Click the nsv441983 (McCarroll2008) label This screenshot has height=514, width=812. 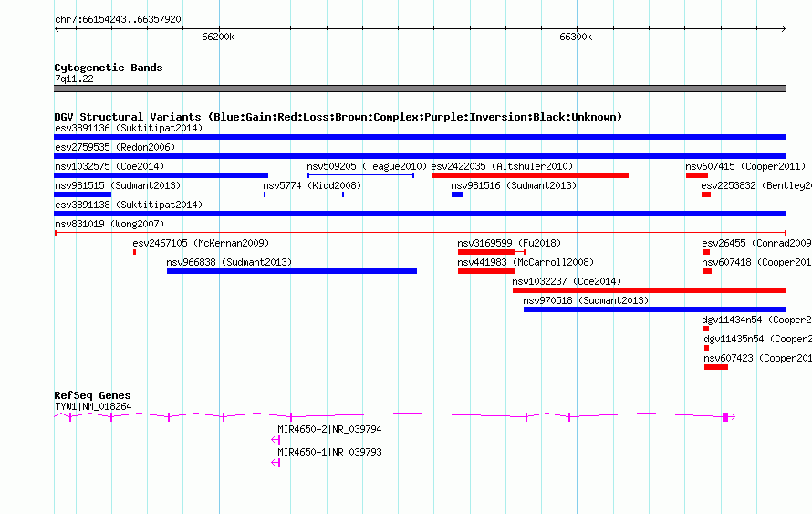tap(526, 262)
